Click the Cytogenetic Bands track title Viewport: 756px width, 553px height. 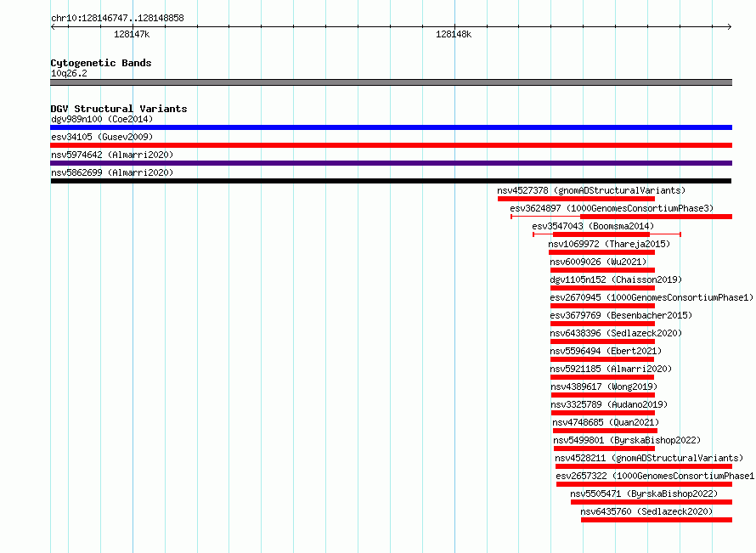[101, 63]
